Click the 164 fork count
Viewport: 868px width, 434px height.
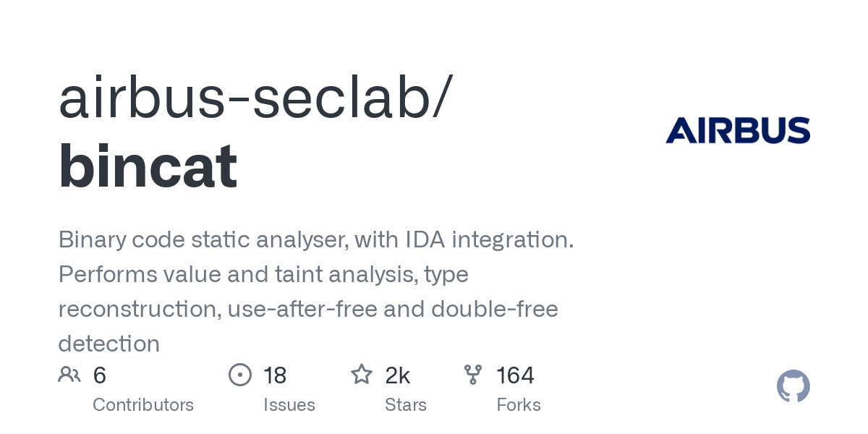(515, 375)
